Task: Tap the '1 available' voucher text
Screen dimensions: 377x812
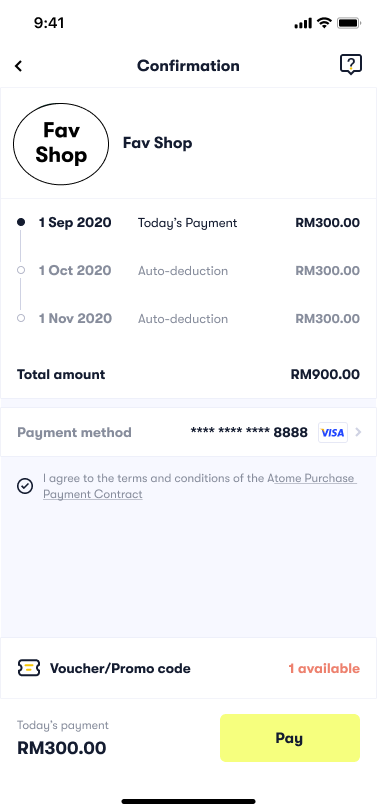Action: (324, 669)
